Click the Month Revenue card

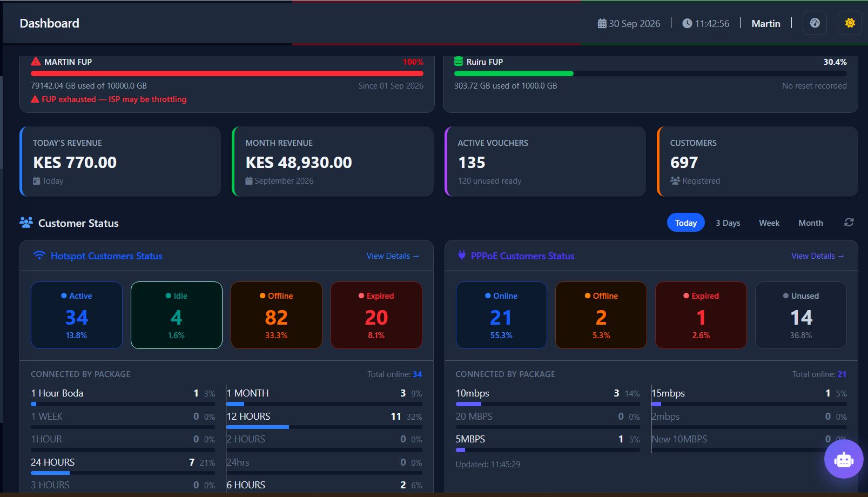coord(333,162)
